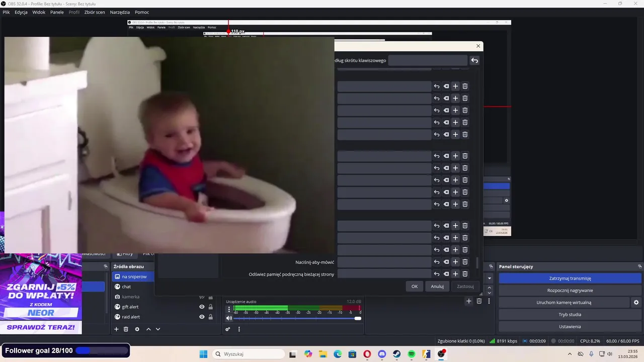Add a new source in Źródła obrazu
The height and width of the screenshot is (362, 644).
click(116, 329)
